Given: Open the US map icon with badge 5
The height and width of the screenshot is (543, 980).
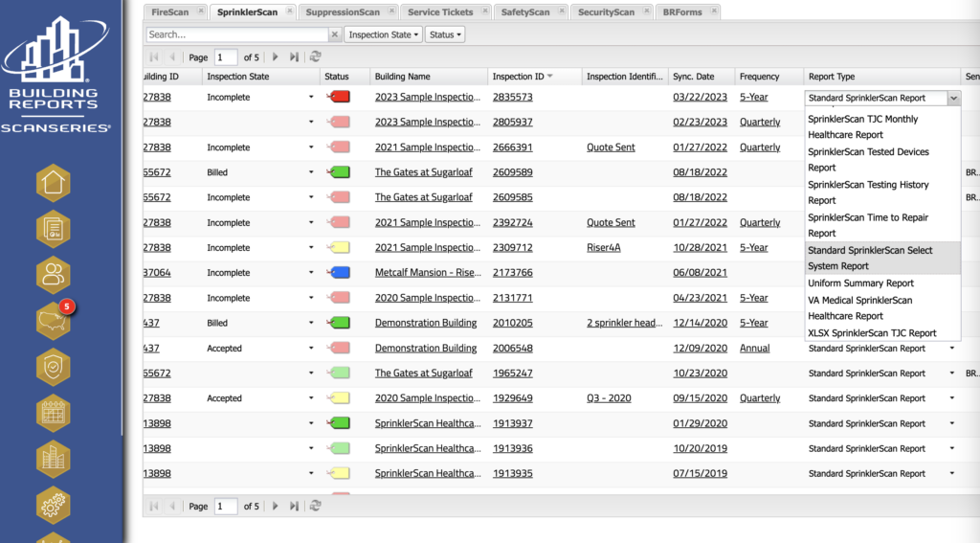Looking at the screenshot, I should pyautogui.click(x=54, y=321).
